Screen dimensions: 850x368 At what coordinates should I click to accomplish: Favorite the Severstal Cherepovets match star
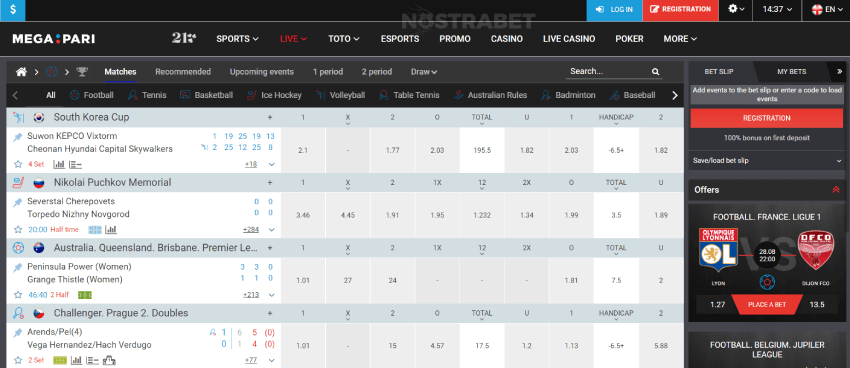[18, 230]
